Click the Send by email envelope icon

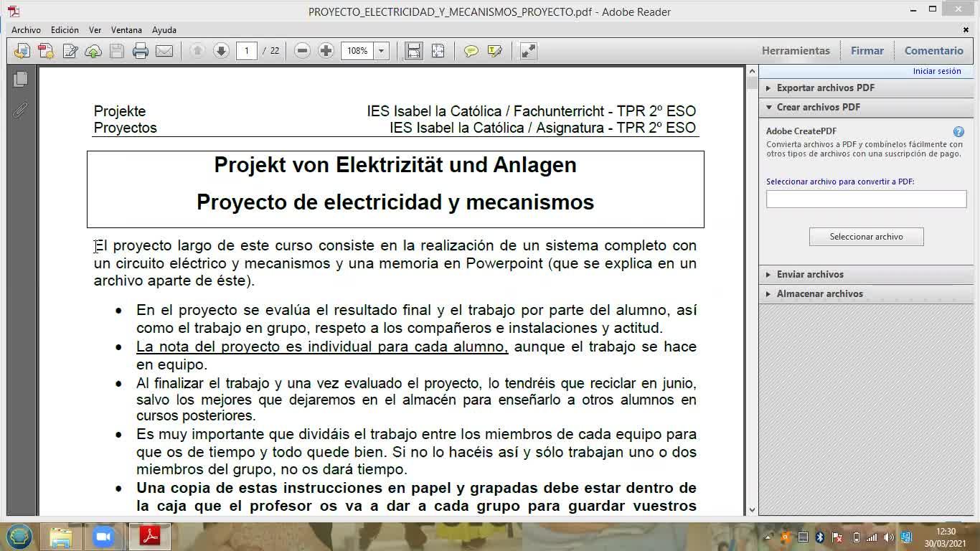(164, 51)
